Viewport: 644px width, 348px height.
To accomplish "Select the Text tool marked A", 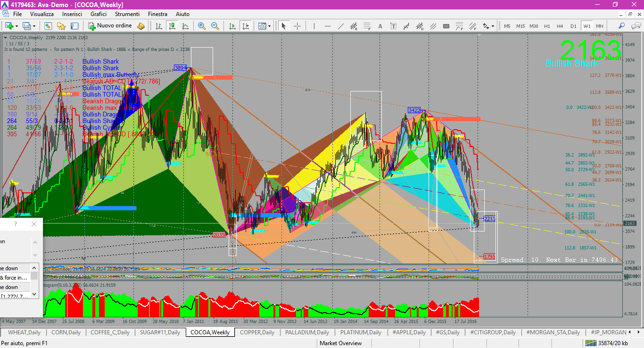I will click(380, 26).
